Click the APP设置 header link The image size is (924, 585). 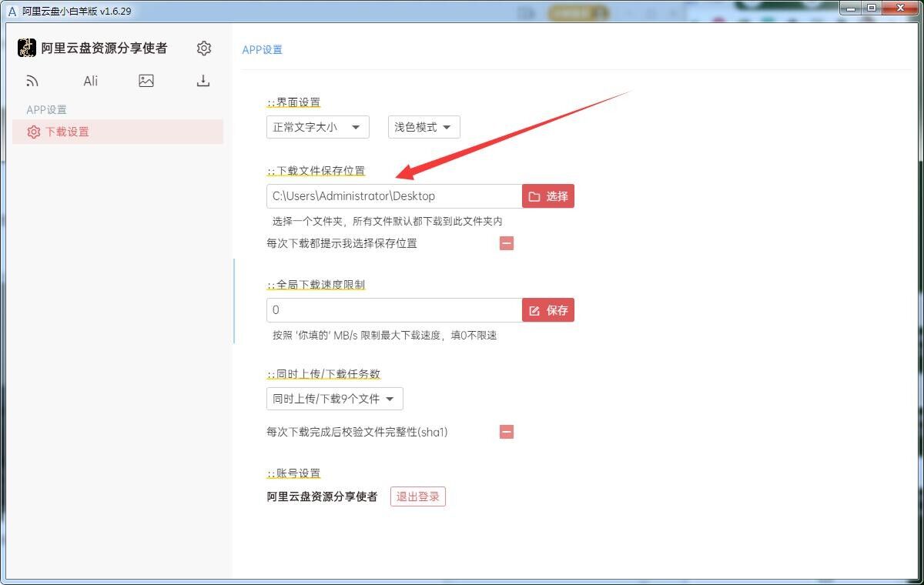pyautogui.click(x=263, y=49)
